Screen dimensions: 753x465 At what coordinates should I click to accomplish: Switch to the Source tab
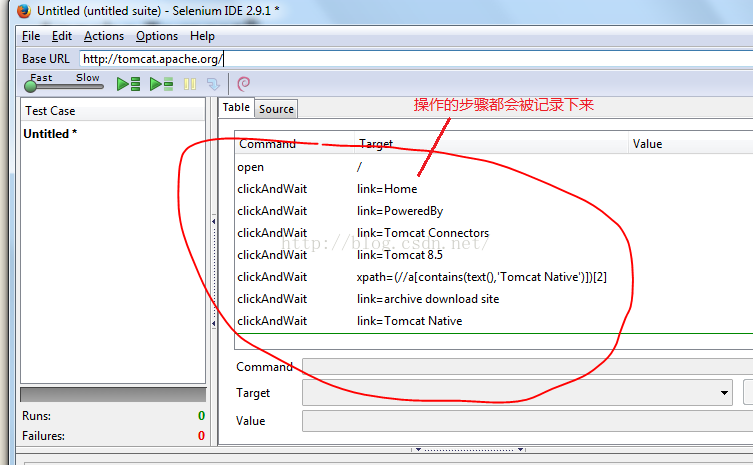pos(276,109)
